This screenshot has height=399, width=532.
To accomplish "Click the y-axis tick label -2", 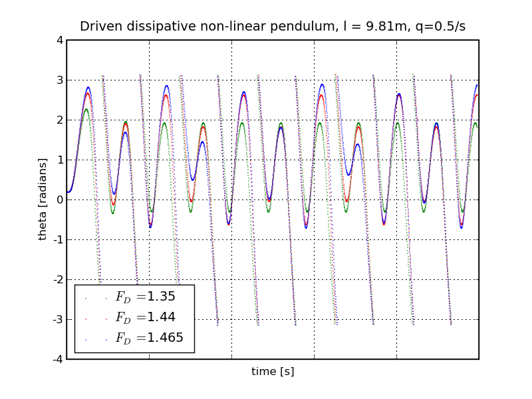I will (x=59, y=280).
